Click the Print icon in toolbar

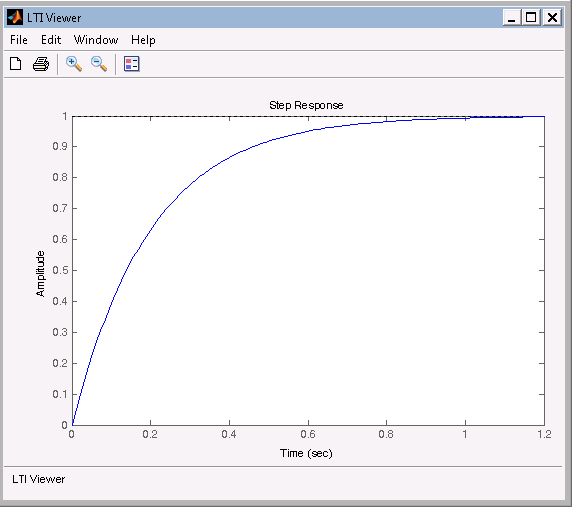(41, 64)
